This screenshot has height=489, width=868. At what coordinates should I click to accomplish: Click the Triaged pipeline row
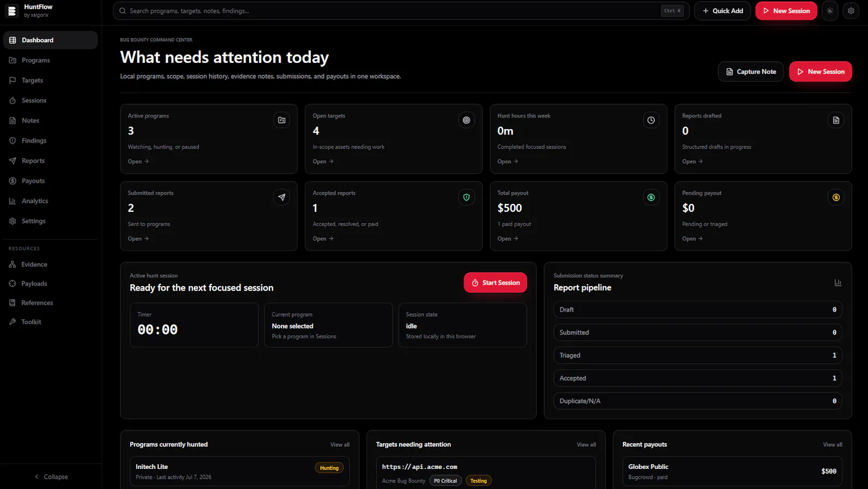point(698,355)
